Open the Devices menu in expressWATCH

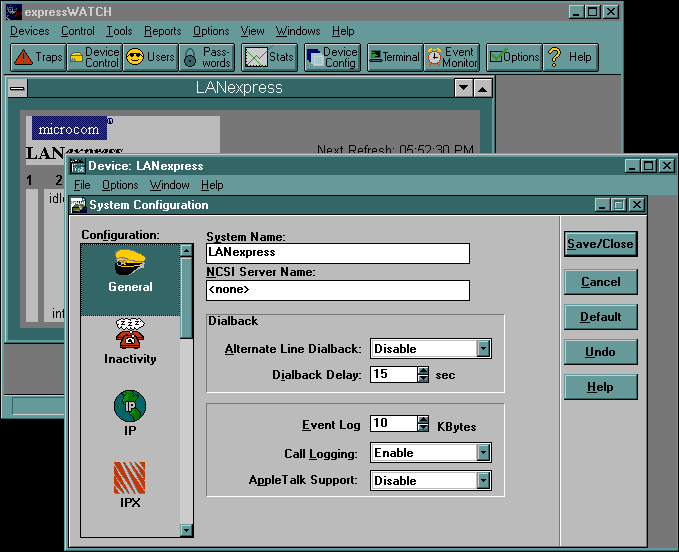tap(29, 31)
